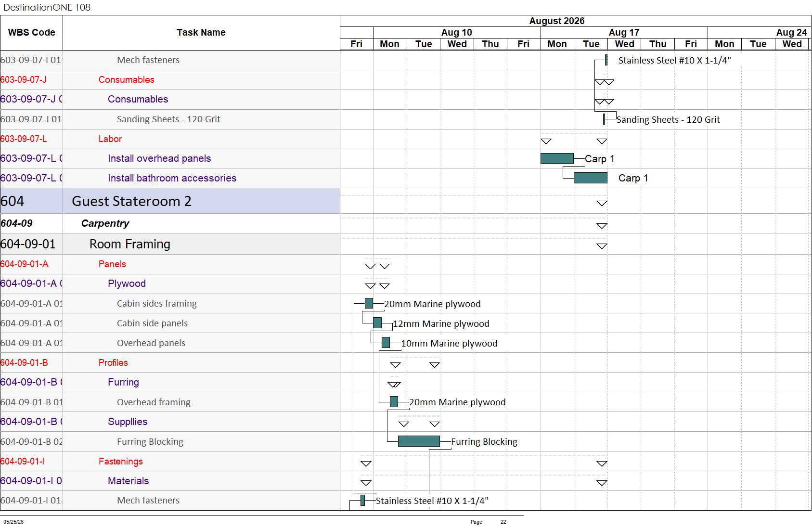
Task: Select the Furring Blocking task bar
Action: point(419,441)
